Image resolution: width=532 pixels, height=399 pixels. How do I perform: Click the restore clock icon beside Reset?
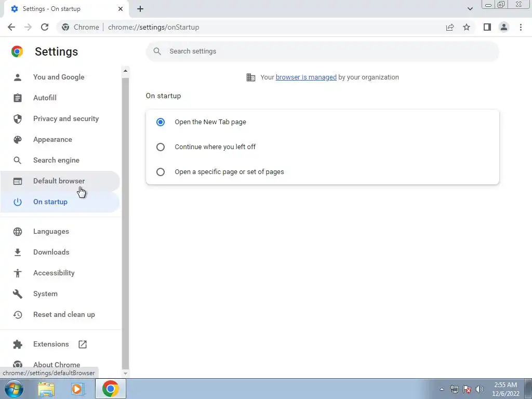tap(18, 314)
